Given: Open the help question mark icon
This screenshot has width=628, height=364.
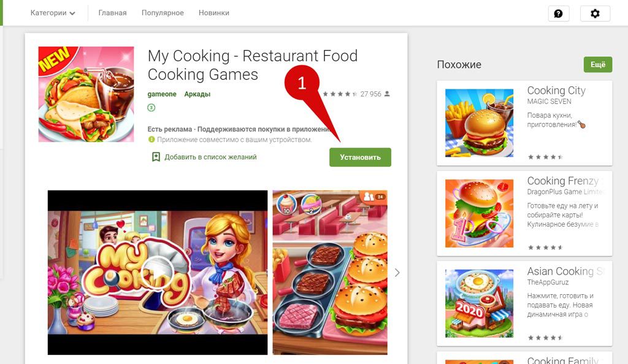Looking at the screenshot, I should (x=558, y=13).
